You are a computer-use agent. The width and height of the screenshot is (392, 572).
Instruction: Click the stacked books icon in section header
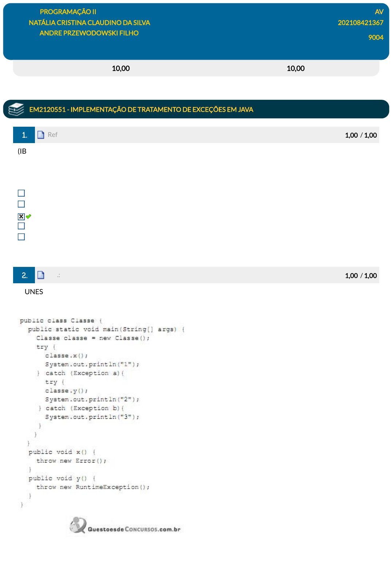click(16, 109)
